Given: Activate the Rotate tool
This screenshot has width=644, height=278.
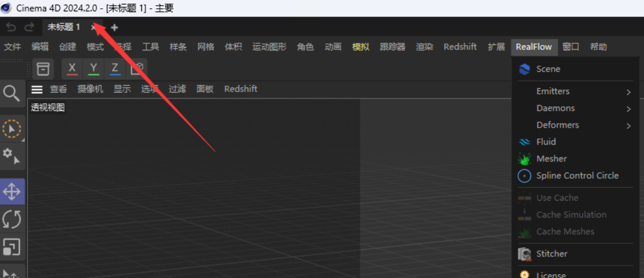Looking at the screenshot, I should (12, 219).
